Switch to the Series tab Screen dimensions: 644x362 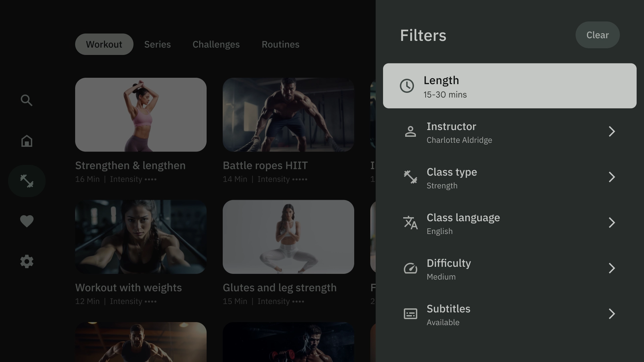tap(157, 44)
